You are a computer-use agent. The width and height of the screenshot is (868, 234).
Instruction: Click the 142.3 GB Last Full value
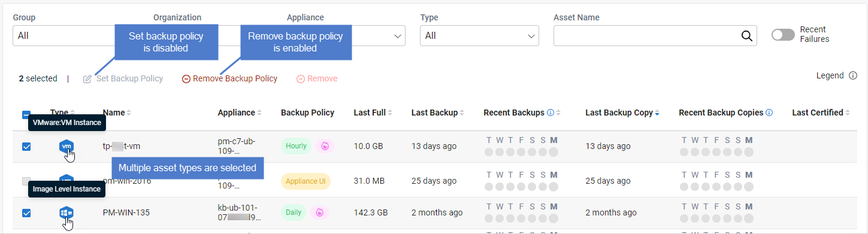(x=371, y=212)
